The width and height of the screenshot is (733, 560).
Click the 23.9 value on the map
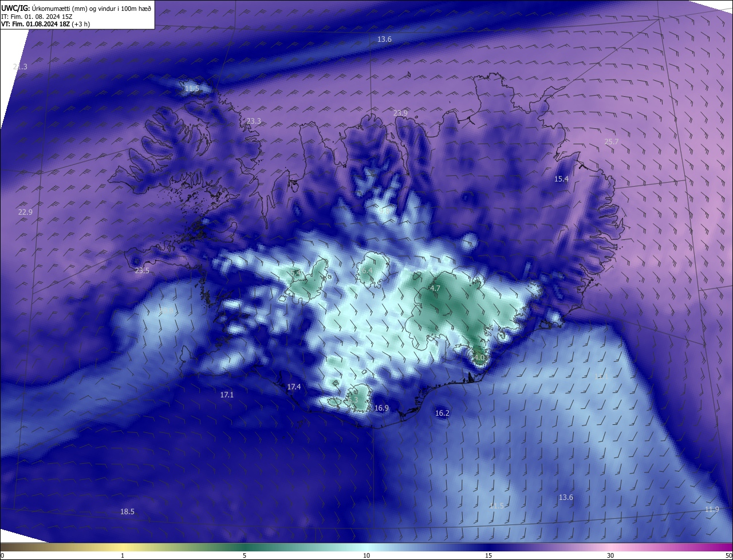tap(400, 113)
